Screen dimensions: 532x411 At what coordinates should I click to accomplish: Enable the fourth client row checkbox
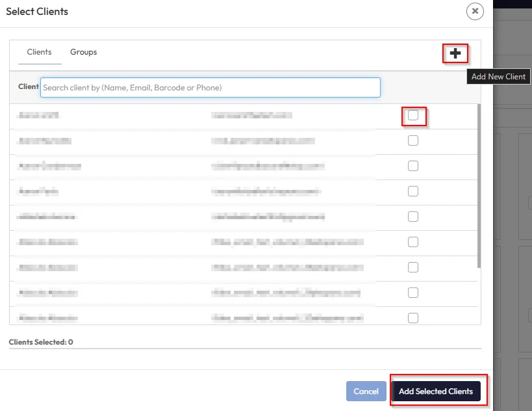pos(412,191)
